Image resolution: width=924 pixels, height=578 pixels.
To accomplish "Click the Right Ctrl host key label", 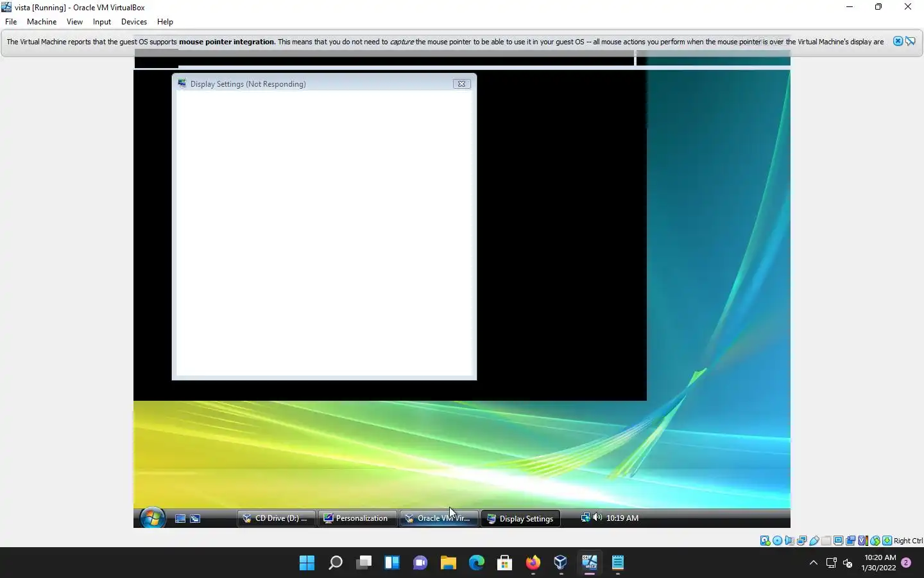I will (908, 541).
